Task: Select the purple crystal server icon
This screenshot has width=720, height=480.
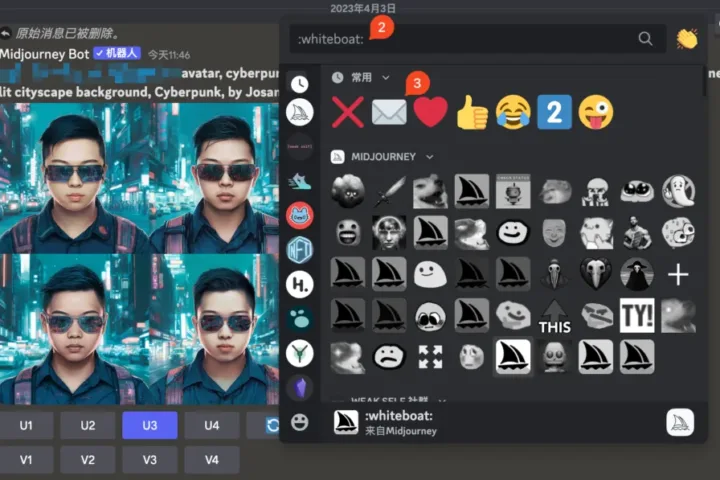Action: click(x=299, y=388)
